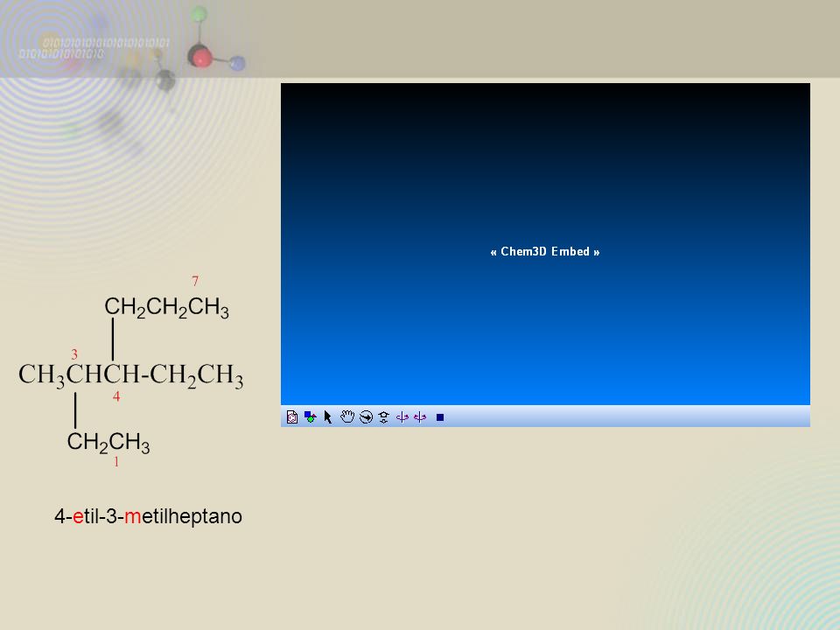This screenshot has width=840, height=630.
Task: Click the CH3CHCH-CH2CH3 main chain formula
Action: pyautogui.click(x=130, y=375)
